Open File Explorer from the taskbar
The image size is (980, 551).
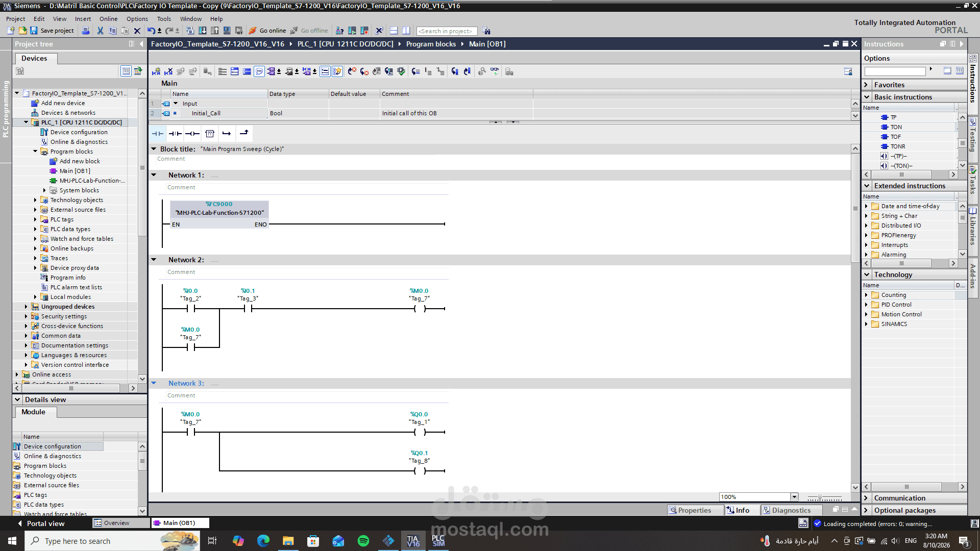click(x=288, y=541)
